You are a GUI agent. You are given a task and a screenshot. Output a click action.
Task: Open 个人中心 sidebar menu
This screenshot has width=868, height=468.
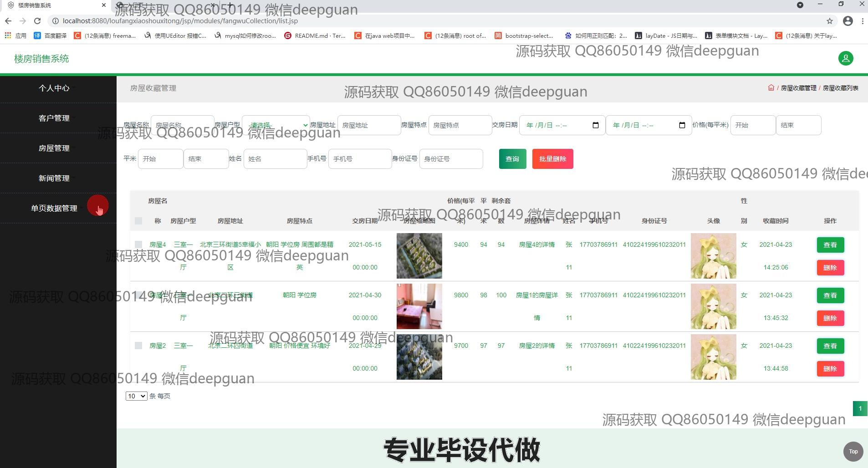(54, 88)
